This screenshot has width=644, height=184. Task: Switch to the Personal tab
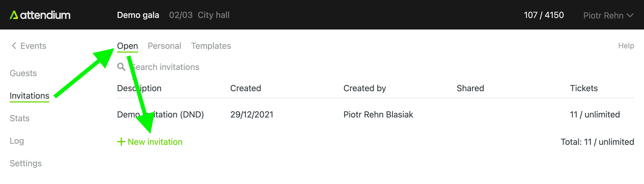(x=164, y=46)
